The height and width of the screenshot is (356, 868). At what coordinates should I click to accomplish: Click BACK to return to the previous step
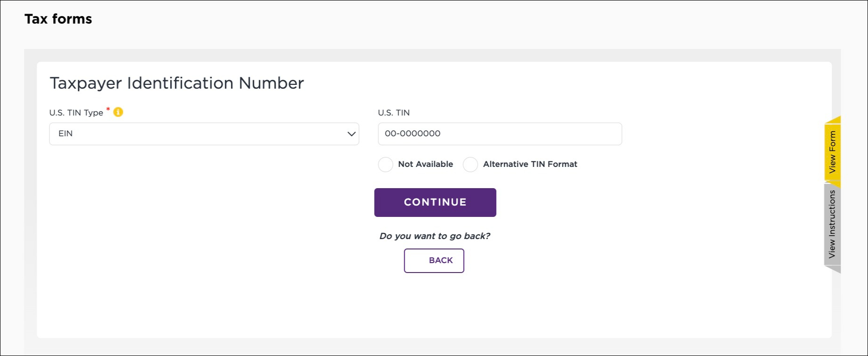(434, 260)
